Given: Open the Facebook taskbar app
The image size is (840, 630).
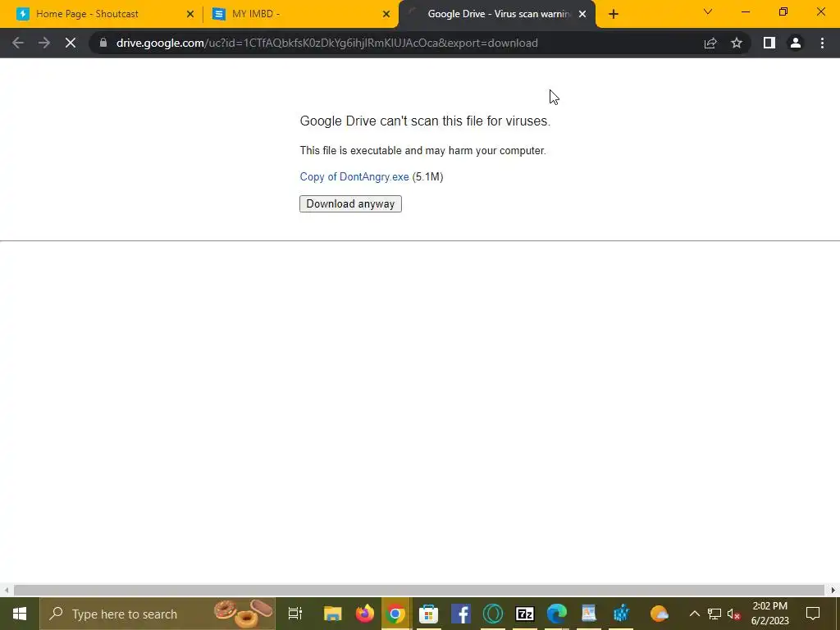Looking at the screenshot, I should pyautogui.click(x=461, y=614).
